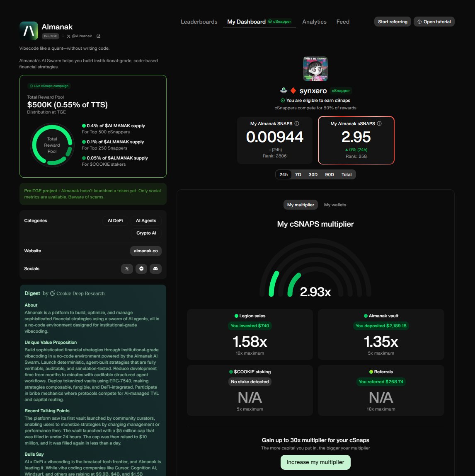475x476 pixels.
Task: Switch to the My multiplier tab
Action: click(301, 205)
